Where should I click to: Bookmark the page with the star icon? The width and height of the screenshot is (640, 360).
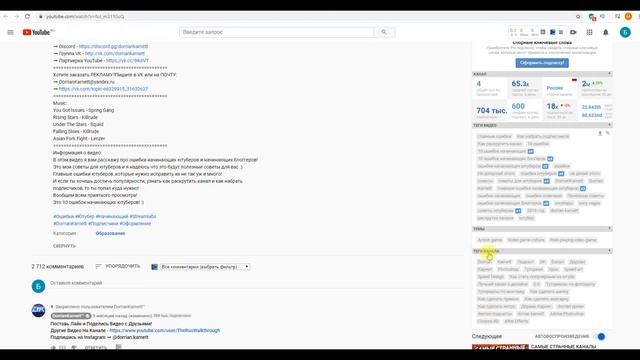(x=578, y=16)
